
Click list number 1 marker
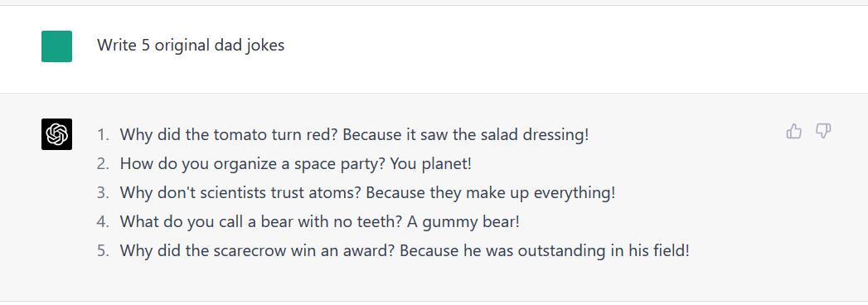pos(104,134)
